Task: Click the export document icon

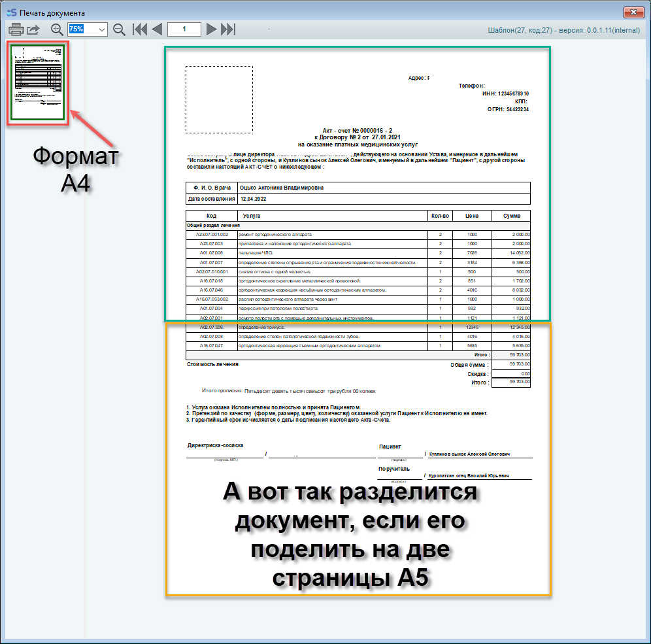Action: (33, 29)
